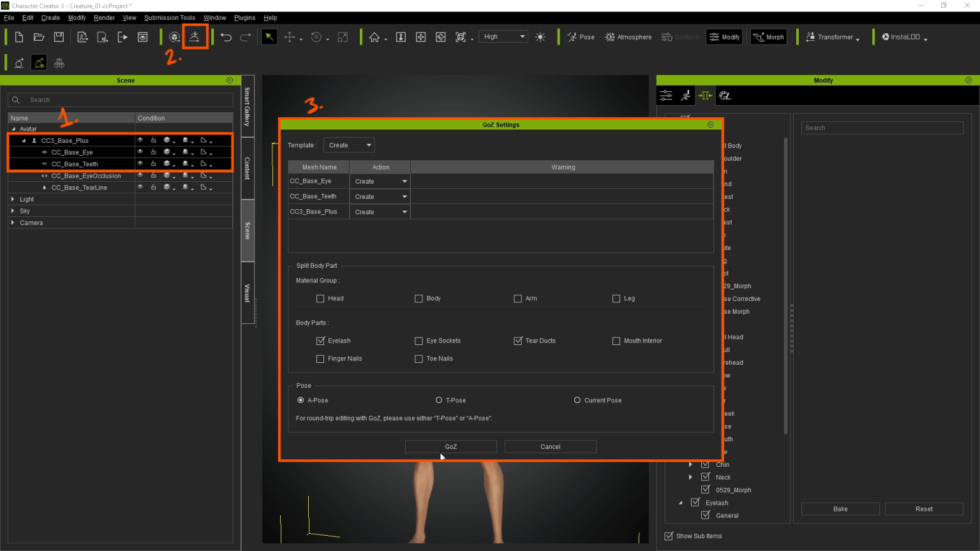The width and height of the screenshot is (980, 551).
Task: Click the Save project icon
Action: 59,37
